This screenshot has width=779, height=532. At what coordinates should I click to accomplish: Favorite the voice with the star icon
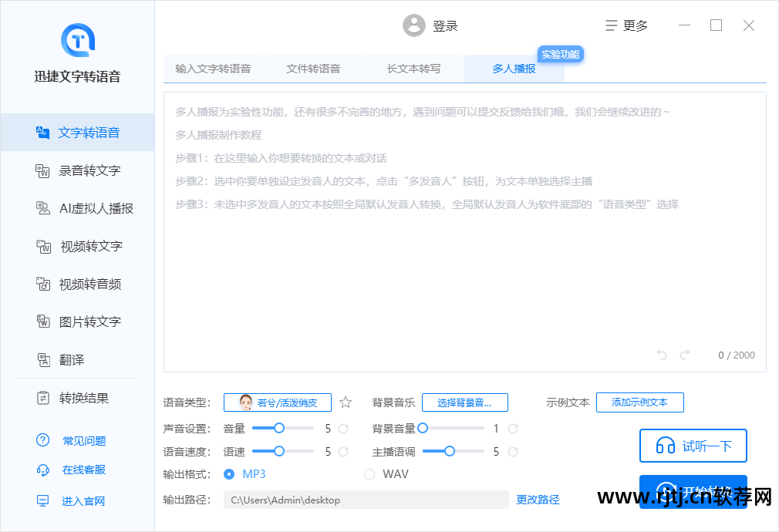click(345, 402)
